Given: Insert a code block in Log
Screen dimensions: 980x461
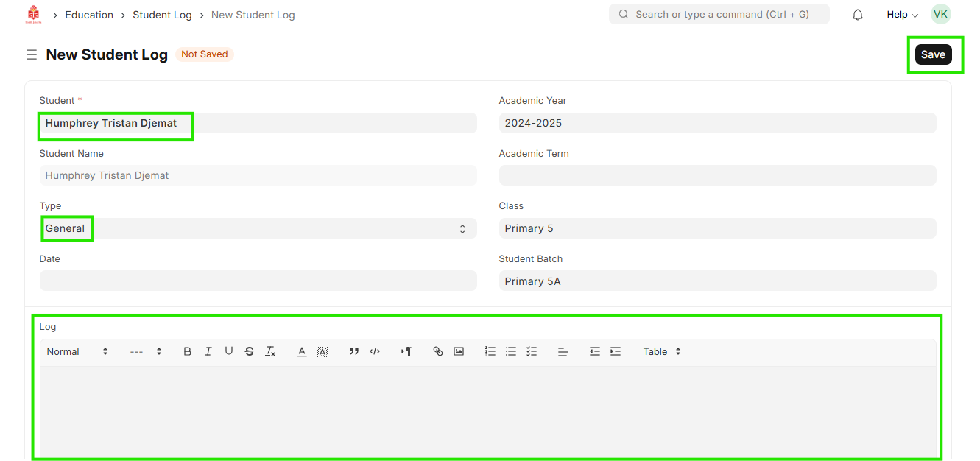Looking at the screenshot, I should [375, 352].
